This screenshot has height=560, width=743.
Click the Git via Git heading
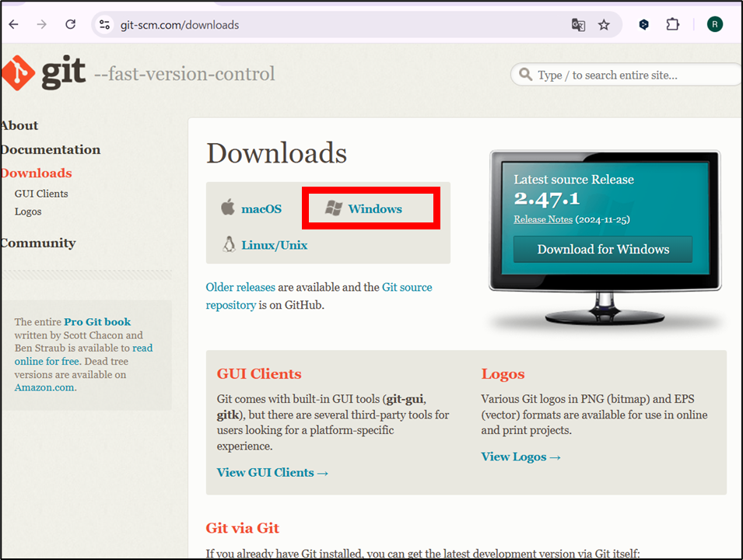[242, 528]
